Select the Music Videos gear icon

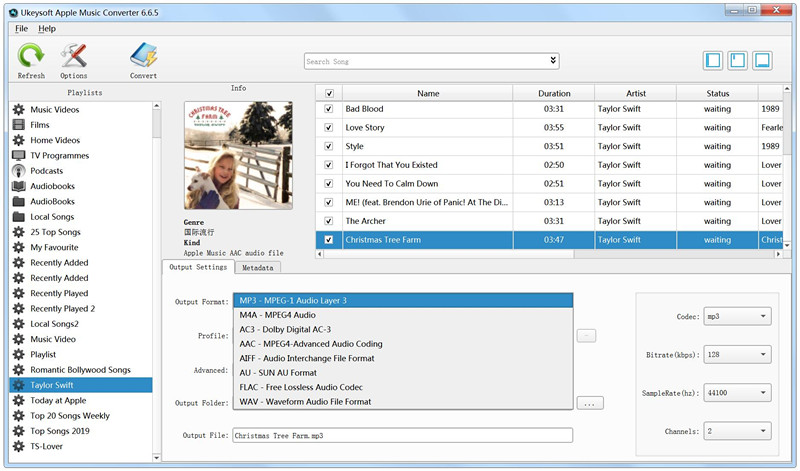18,109
